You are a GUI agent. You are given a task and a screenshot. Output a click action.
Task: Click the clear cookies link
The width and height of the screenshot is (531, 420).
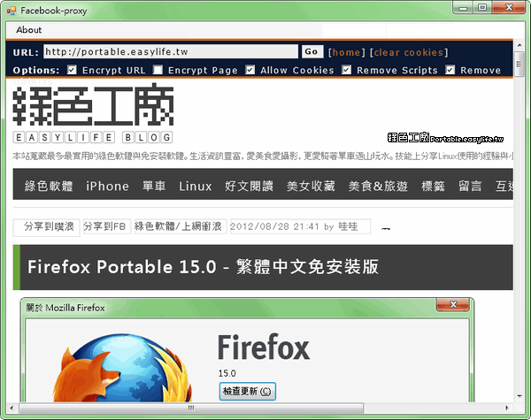[x=409, y=52]
